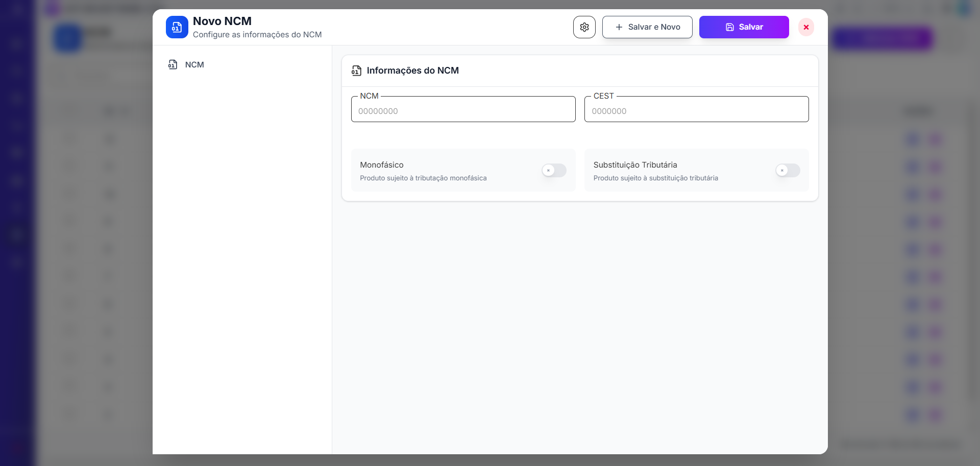Click the Salvar e Novo button
The image size is (980, 466).
click(x=647, y=27)
